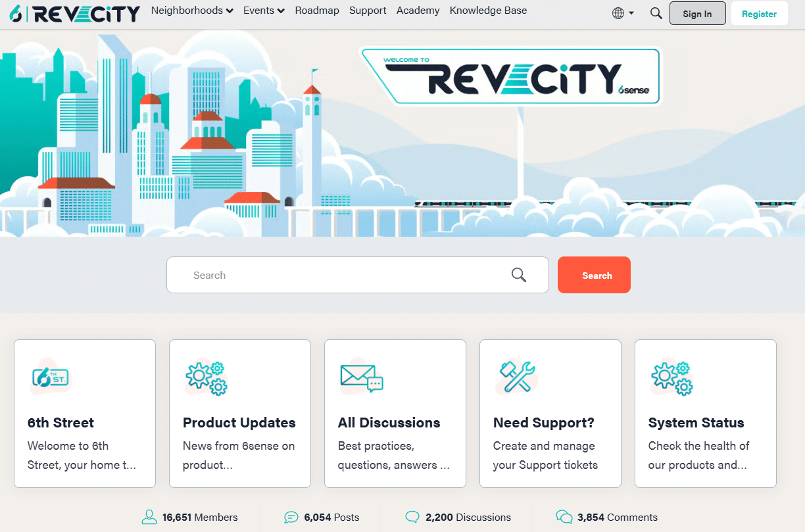Image resolution: width=805 pixels, height=532 pixels.
Task: Click the magnifier icon inside the search field
Action: (519, 275)
